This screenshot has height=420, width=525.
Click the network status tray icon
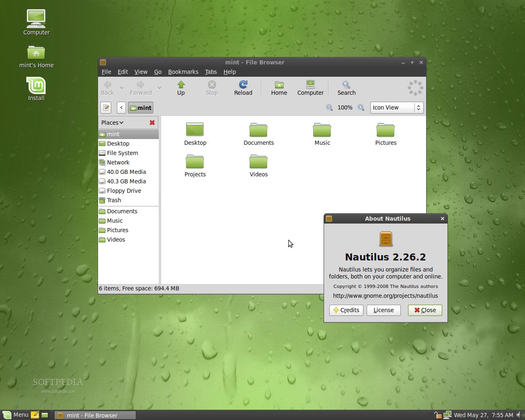[447, 415]
